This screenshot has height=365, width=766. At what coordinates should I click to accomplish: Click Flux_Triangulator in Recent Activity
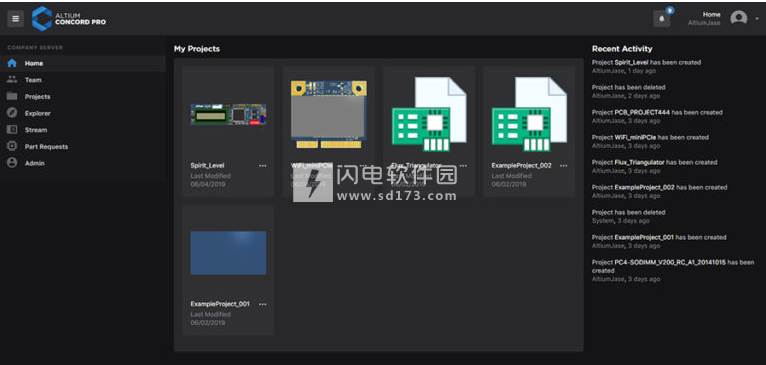click(x=639, y=162)
